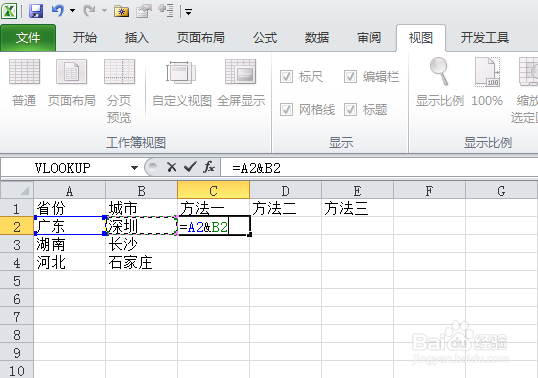Click cell C2 being edited with =A2&B2

214,226
